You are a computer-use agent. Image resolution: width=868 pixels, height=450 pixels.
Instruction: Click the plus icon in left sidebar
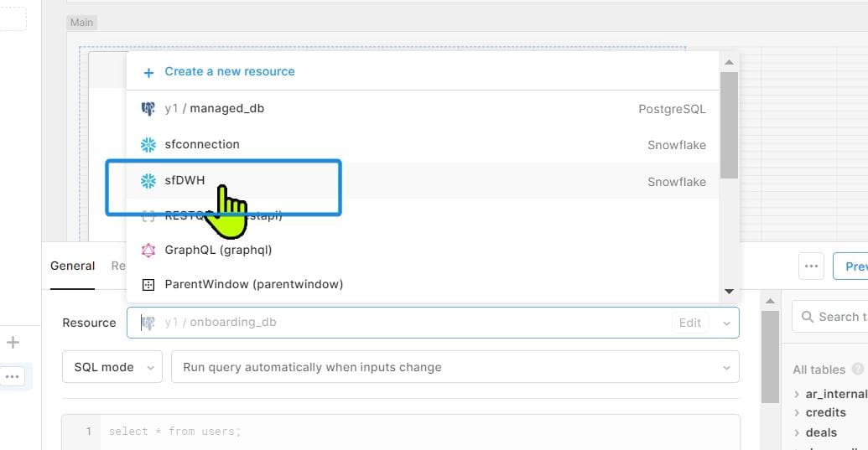point(13,342)
